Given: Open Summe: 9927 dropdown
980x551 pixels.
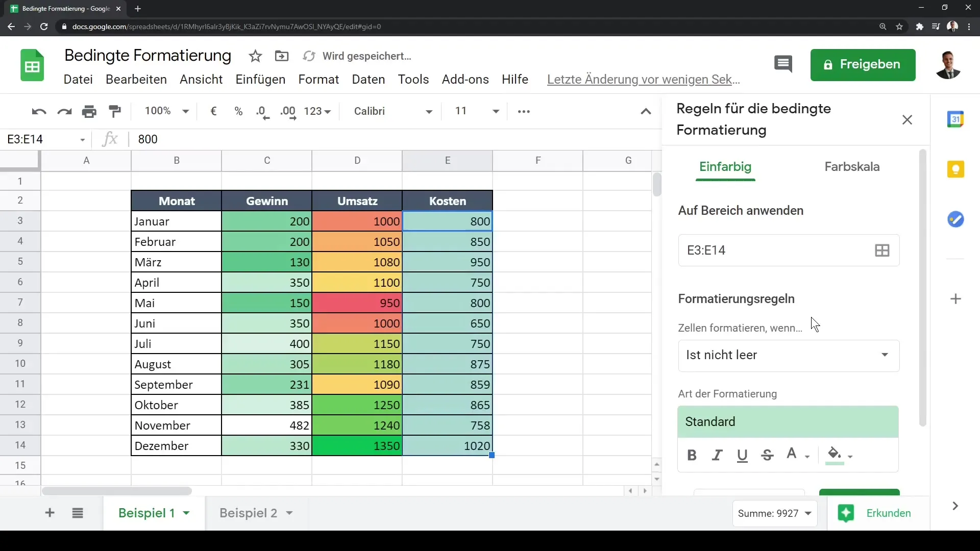Looking at the screenshot, I should point(775,513).
